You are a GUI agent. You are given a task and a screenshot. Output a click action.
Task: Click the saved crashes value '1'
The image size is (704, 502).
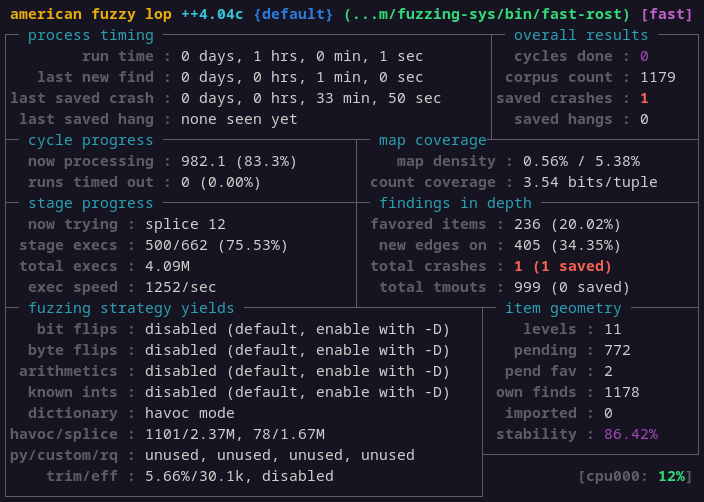click(644, 98)
